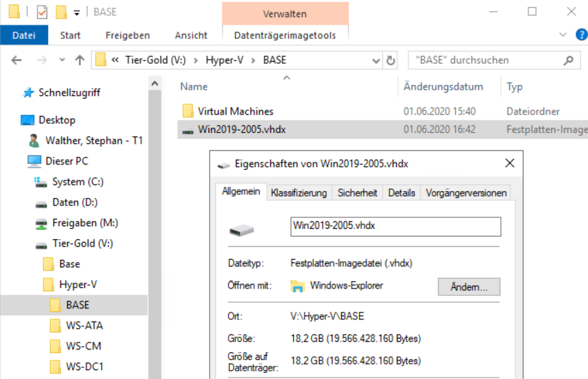Viewport: 588px width, 379px height.
Task: Click Hyper-V in the address path
Action: 224,60
